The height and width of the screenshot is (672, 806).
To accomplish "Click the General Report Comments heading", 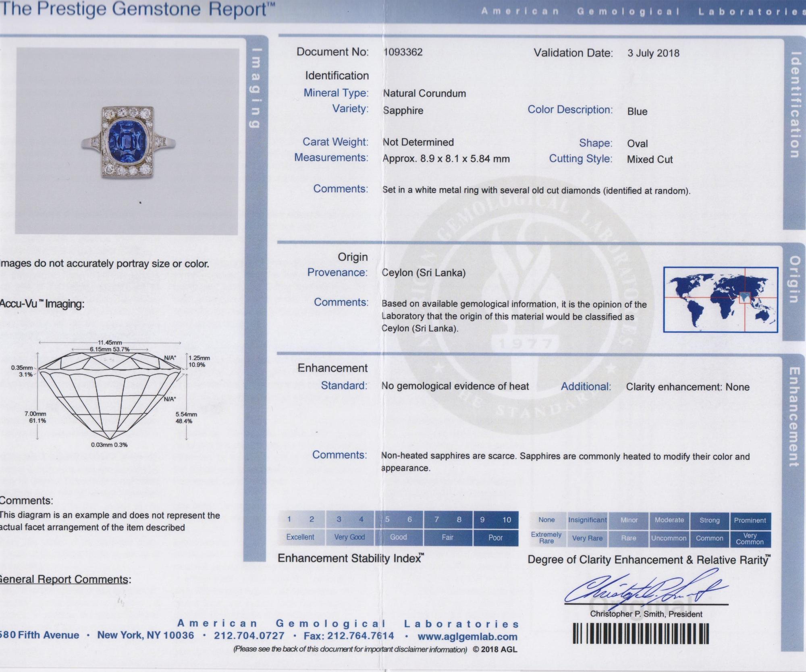I will pyautogui.click(x=64, y=579).
